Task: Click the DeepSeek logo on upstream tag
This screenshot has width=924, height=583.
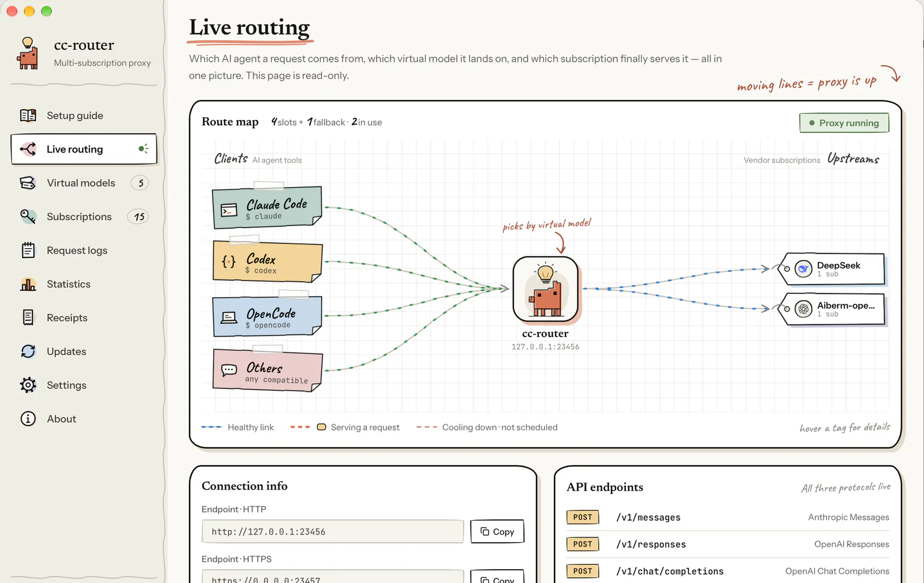Action: point(803,269)
